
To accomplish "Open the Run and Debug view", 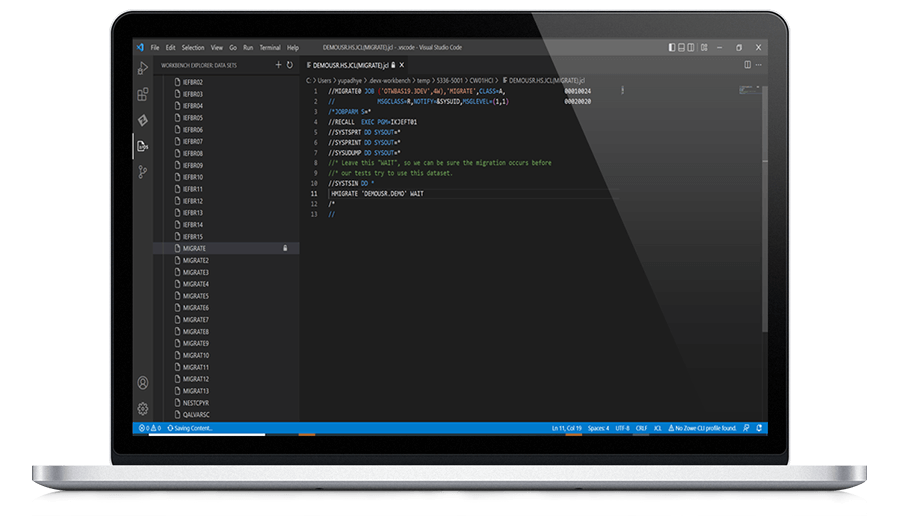I will click(143, 68).
